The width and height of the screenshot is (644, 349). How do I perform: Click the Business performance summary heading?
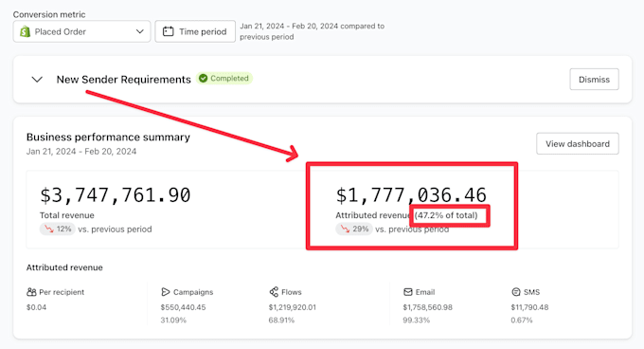tap(108, 137)
